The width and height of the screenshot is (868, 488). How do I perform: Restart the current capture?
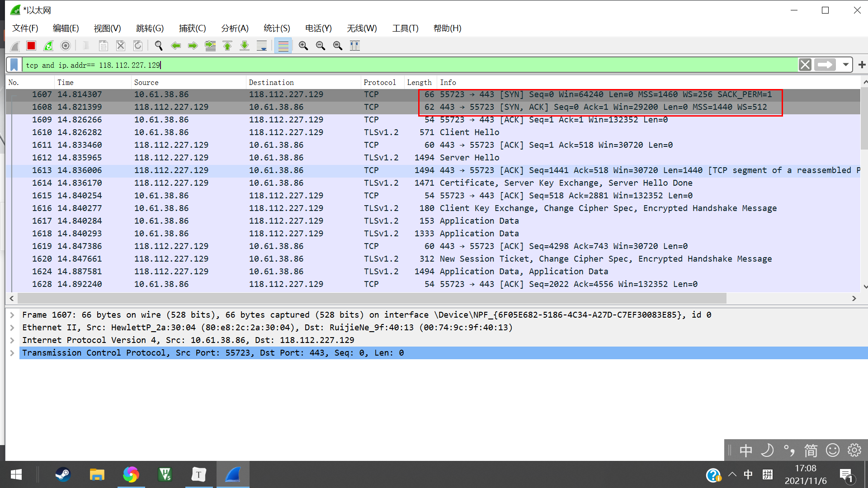(x=48, y=46)
